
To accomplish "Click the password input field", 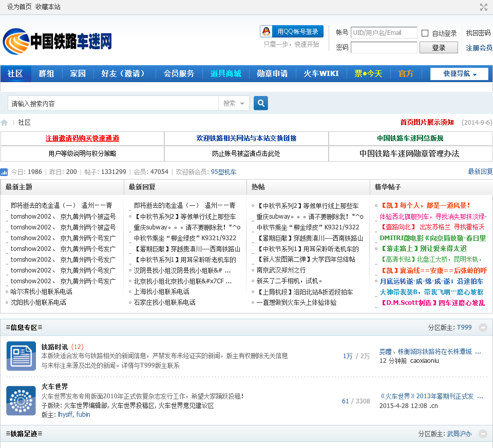I will [384, 48].
